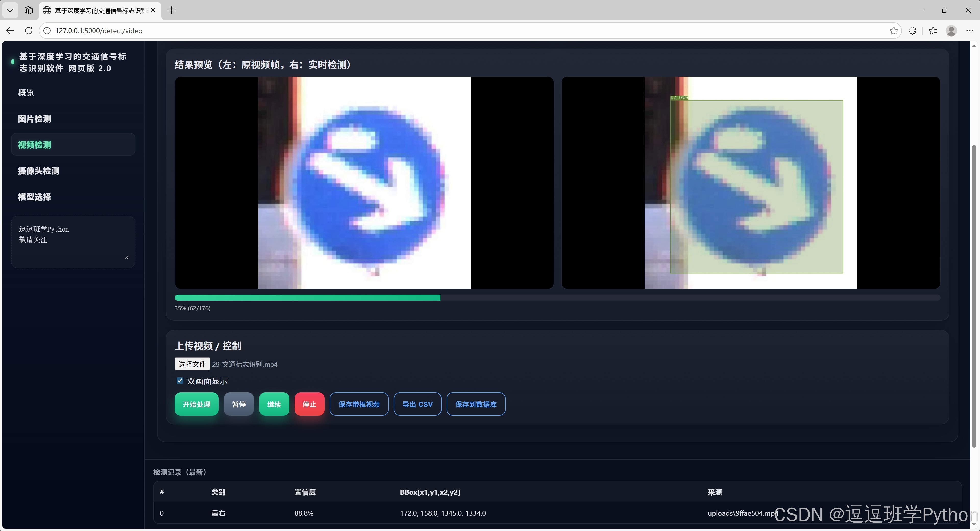
Task: View site information icon in address bar
Action: [x=47, y=30]
